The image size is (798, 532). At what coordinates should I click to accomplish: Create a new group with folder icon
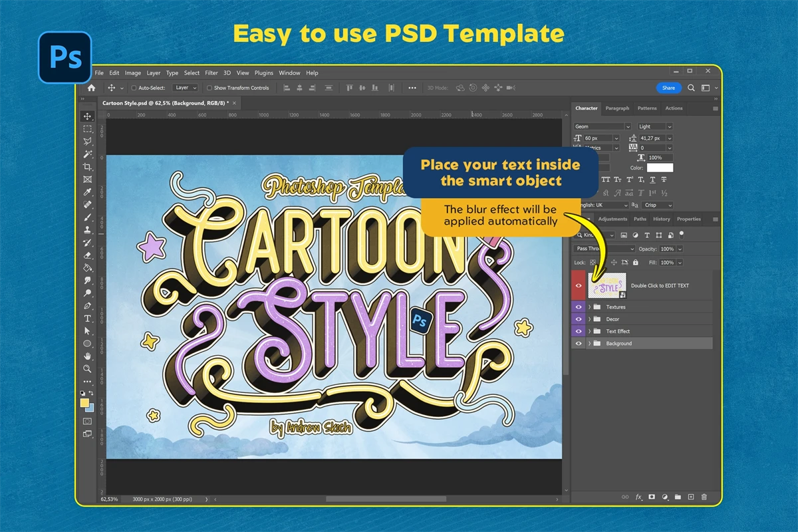click(x=678, y=497)
